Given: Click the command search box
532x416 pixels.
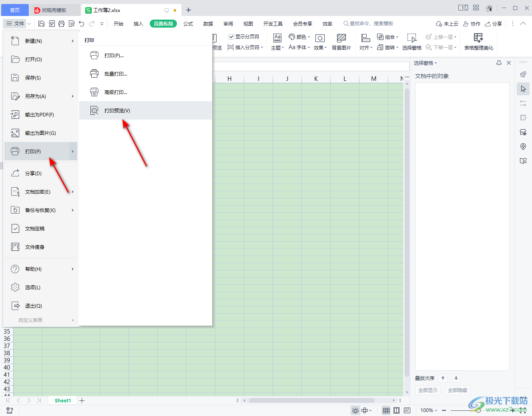Looking at the screenshot, I should pyautogui.click(x=368, y=24).
